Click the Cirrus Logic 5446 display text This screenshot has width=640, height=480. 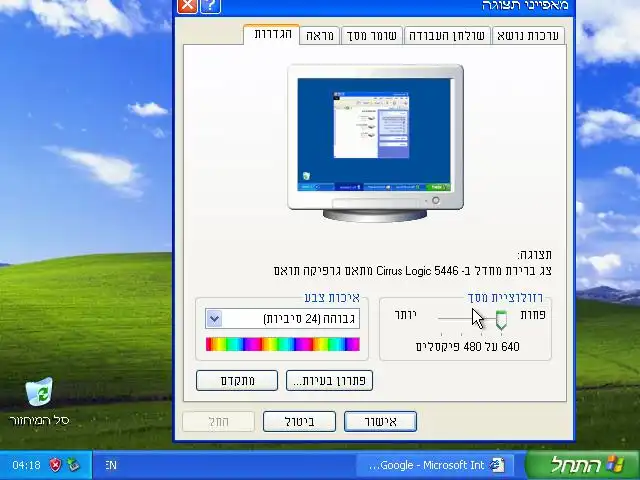[413, 271]
